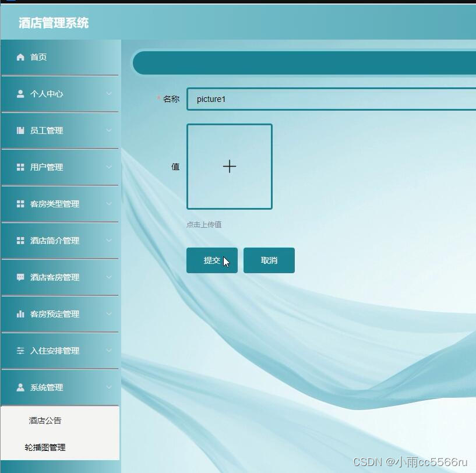Click the plus icon to upload image
Viewport: 476px width, 473px height.
pos(230,167)
